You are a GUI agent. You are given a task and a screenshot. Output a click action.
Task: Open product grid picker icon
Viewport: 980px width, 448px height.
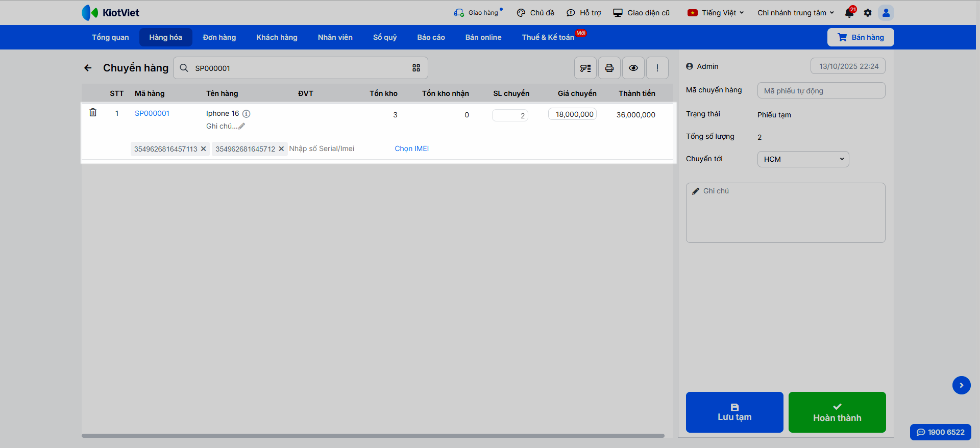click(x=416, y=68)
